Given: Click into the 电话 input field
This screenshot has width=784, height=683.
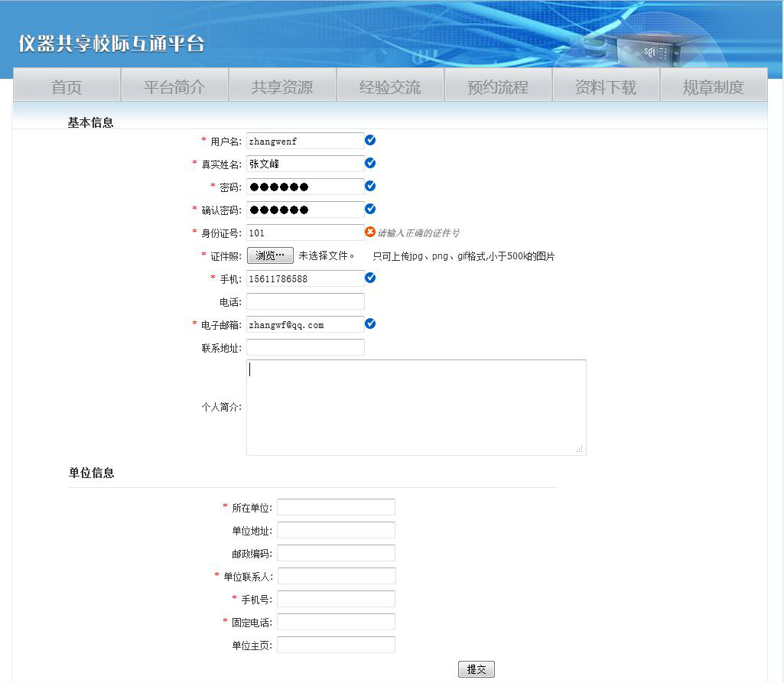Looking at the screenshot, I should tap(305, 301).
